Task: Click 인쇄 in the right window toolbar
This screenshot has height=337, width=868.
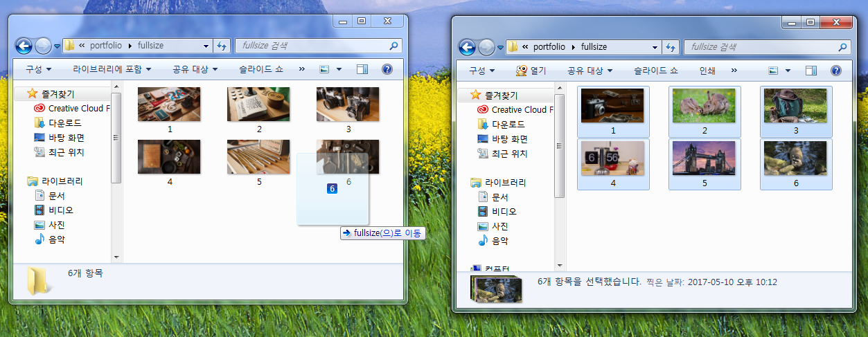Action: pyautogui.click(x=707, y=71)
